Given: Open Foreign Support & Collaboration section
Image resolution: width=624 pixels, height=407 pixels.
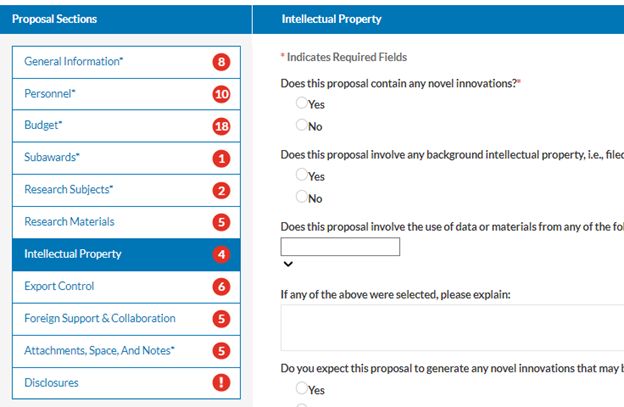Looking at the screenshot, I should coord(100,318).
